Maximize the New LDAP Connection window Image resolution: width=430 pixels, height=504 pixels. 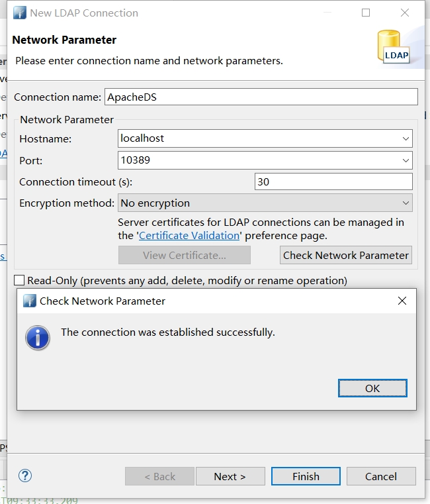click(x=366, y=13)
